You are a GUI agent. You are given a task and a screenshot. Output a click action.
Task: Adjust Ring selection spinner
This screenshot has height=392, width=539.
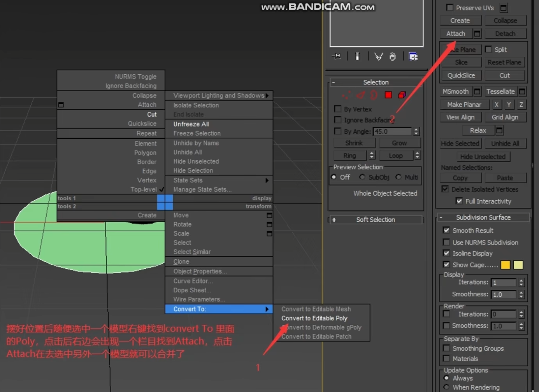point(372,156)
